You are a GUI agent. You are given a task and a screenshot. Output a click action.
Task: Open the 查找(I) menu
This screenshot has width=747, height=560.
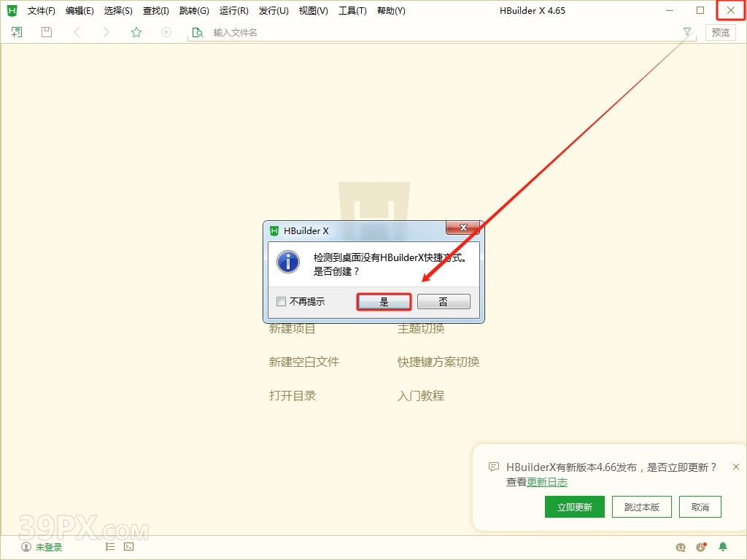[x=156, y=11]
